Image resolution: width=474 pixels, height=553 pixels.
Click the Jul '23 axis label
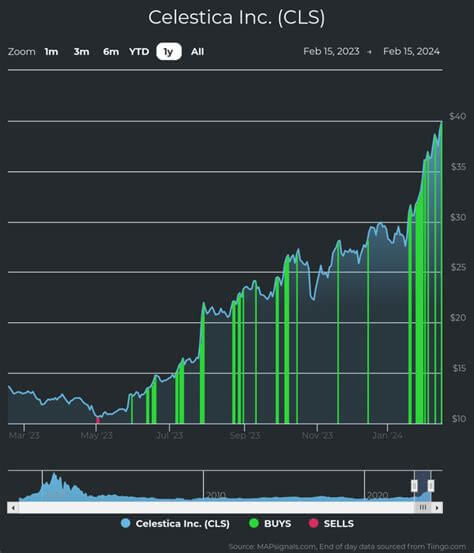point(170,436)
